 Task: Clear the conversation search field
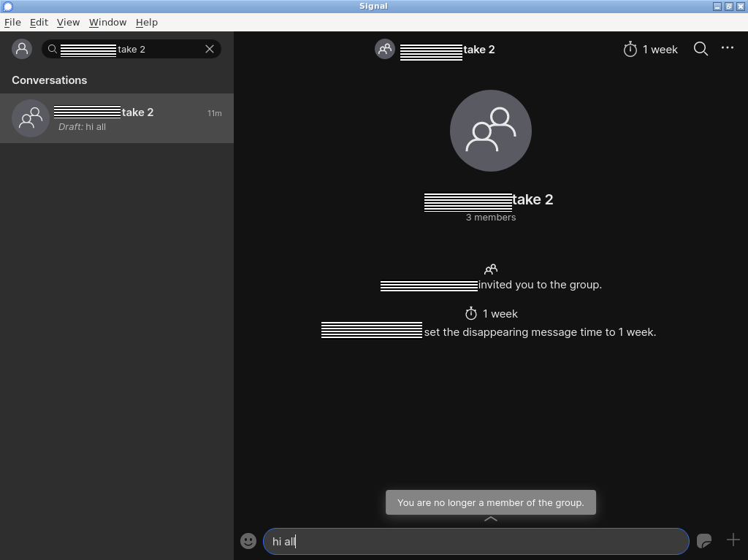click(x=210, y=49)
